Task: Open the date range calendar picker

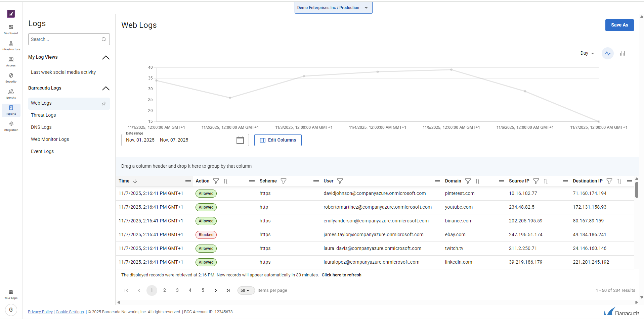Action: 240,140
